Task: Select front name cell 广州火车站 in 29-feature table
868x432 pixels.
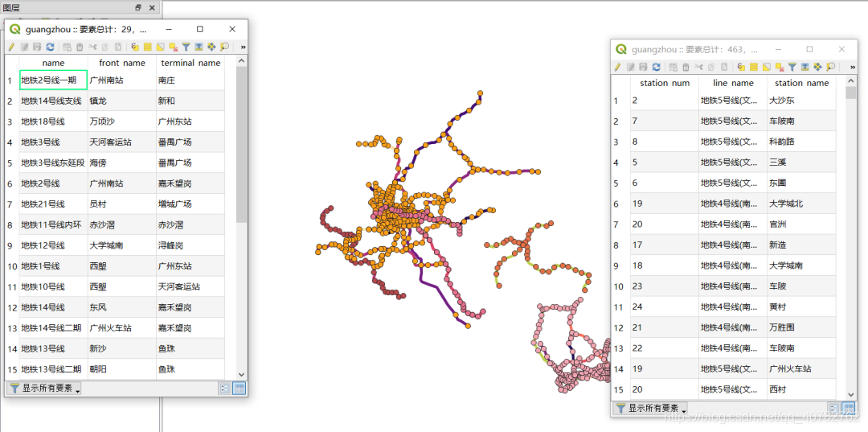Action: [122, 328]
